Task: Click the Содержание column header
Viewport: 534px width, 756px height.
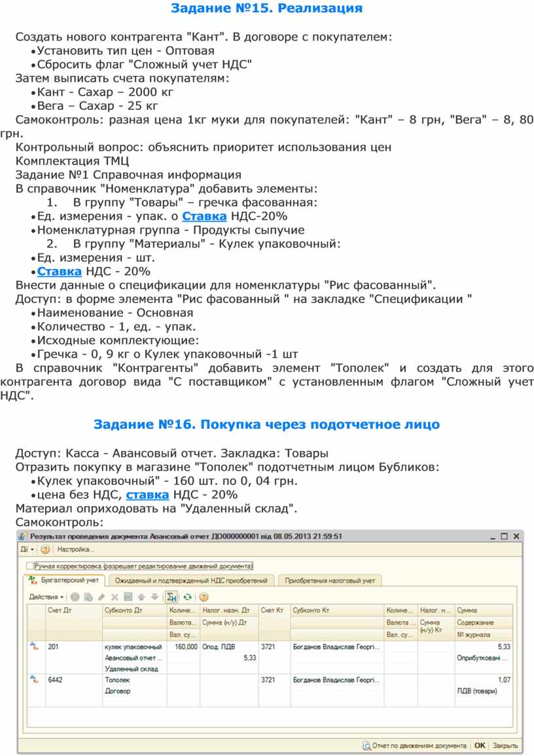Action: point(484,622)
